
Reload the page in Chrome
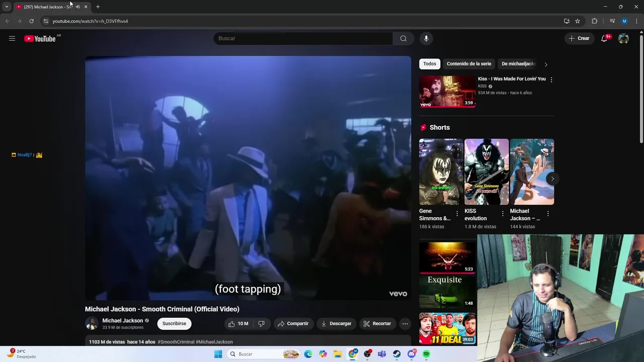pyautogui.click(x=31, y=21)
